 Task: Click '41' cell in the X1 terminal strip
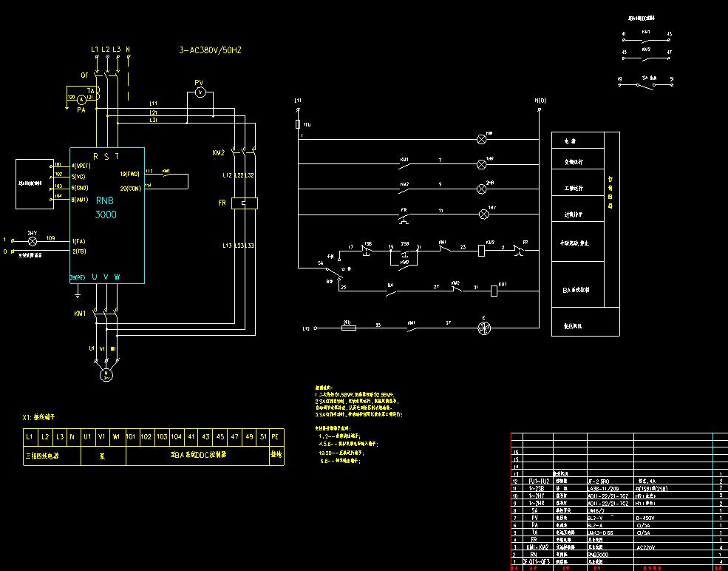191,436
